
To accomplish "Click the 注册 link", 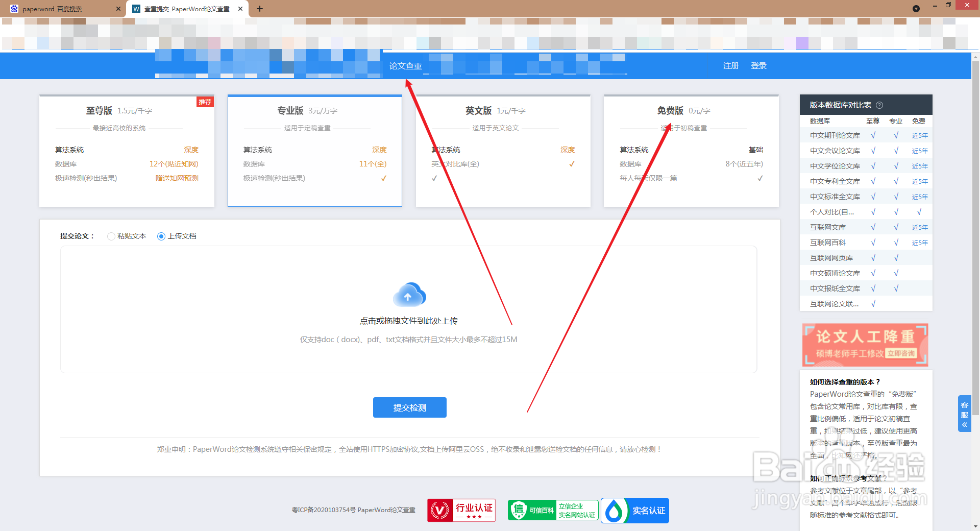I will pyautogui.click(x=731, y=66).
